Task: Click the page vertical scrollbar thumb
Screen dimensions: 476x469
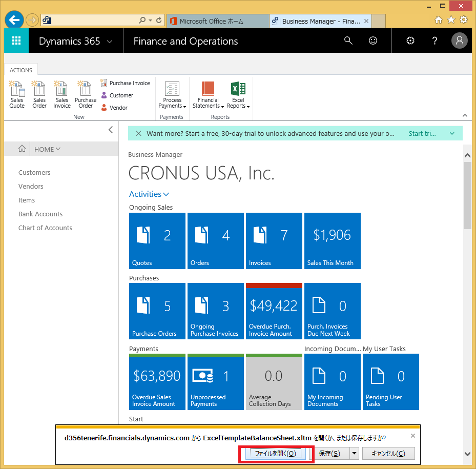Action: pyautogui.click(x=467, y=195)
